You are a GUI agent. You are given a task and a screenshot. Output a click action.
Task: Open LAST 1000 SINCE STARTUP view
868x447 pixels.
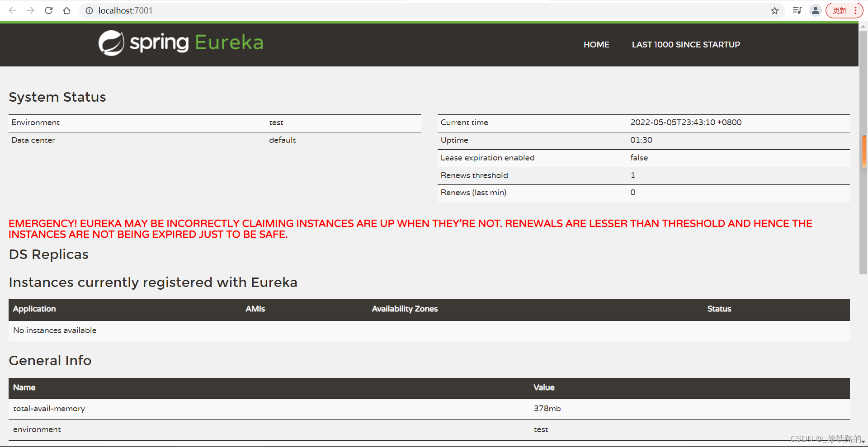pos(686,44)
